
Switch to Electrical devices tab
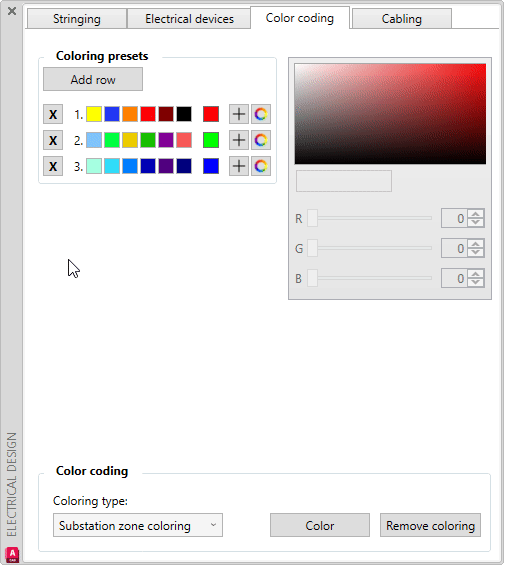click(189, 19)
